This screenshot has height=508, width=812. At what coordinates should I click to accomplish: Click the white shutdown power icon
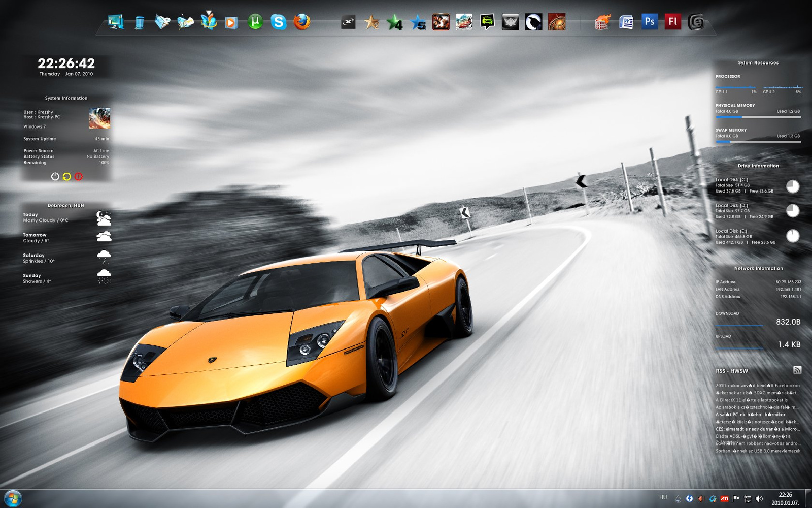[x=55, y=176]
